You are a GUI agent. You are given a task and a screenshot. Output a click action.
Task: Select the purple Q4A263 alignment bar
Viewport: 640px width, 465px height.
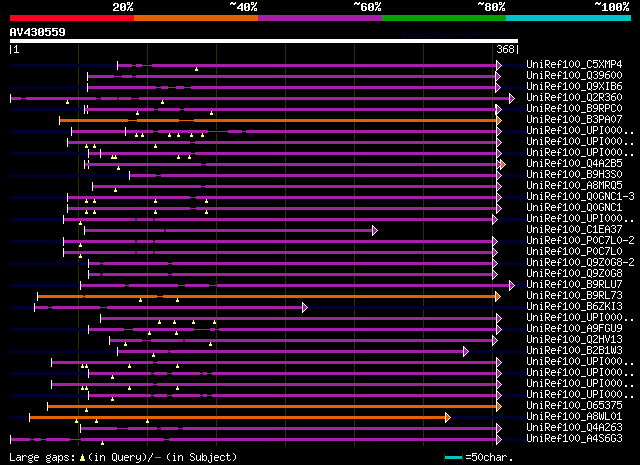(x=289, y=429)
